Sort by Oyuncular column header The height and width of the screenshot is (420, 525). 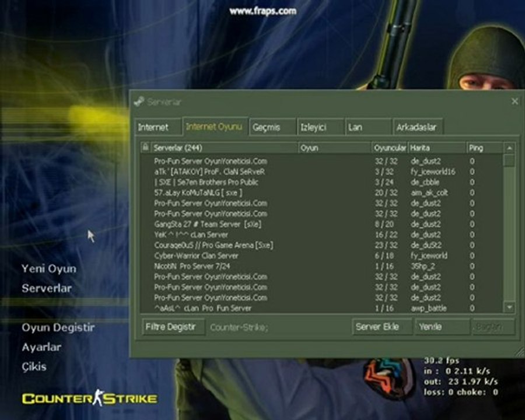click(390, 148)
